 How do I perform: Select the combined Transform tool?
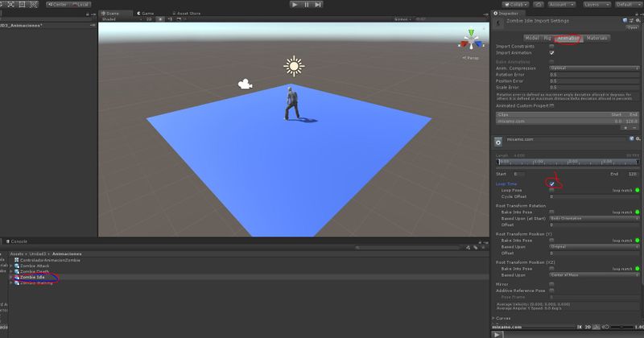(34, 5)
